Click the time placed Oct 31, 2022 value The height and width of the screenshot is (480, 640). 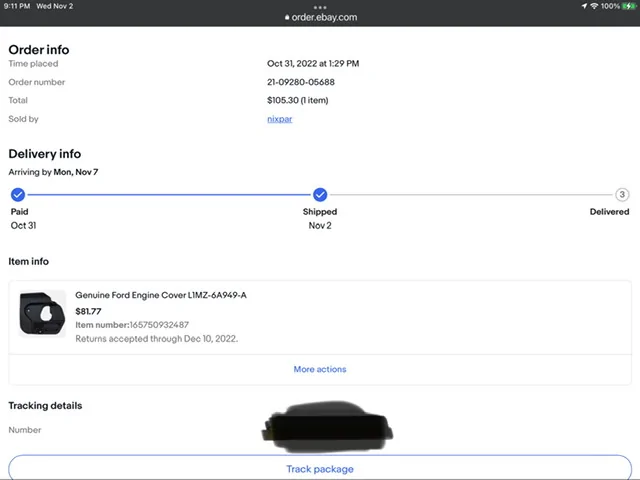[x=313, y=64]
